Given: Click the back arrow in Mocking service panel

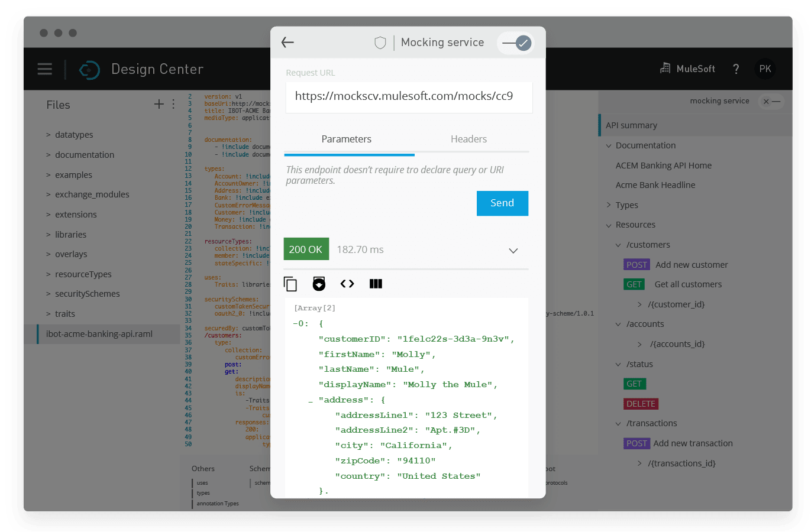Looking at the screenshot, I should [x=287, y=42].
